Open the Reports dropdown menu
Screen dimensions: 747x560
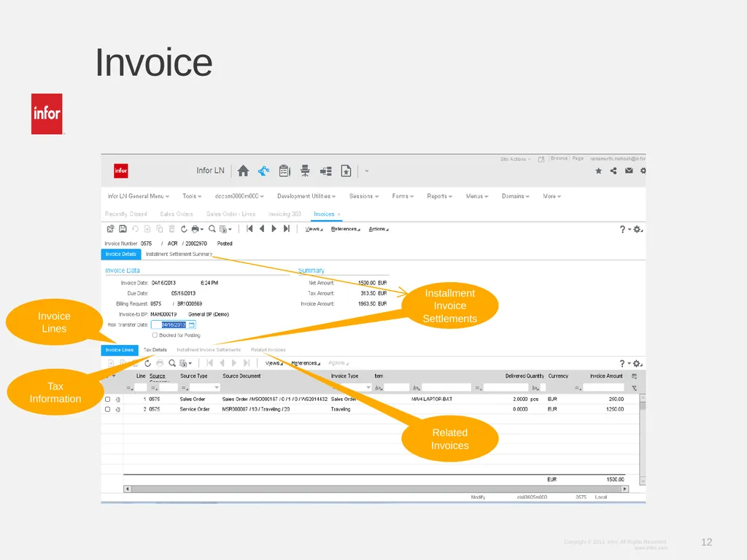(x=439, y=196)
